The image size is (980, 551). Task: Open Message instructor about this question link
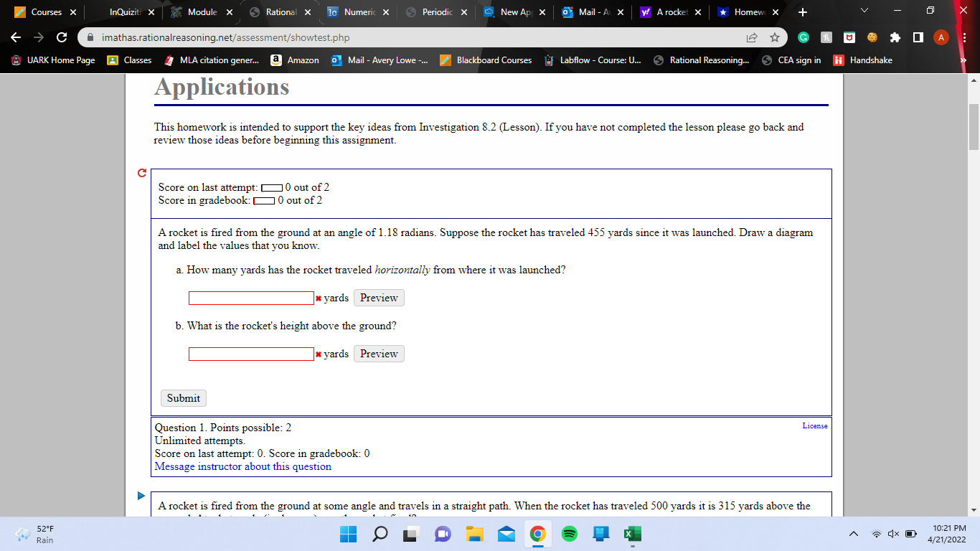pyautogui.click(x=243, y=466)
